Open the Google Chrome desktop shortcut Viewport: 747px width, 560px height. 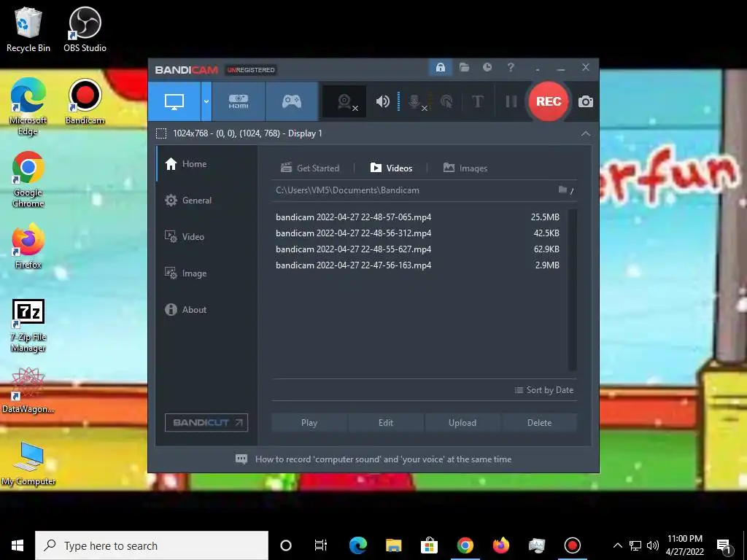(28, 179)
